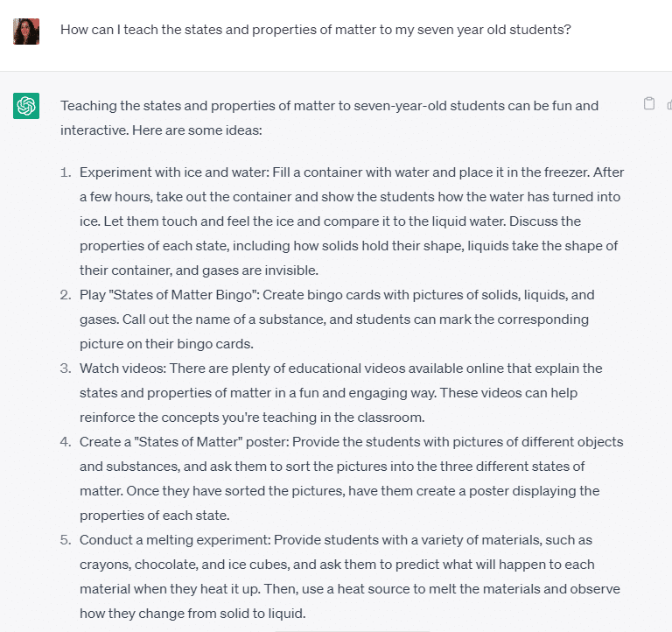
Task: Click 'how they change from solid to liquid'
Action: point(192,614)
